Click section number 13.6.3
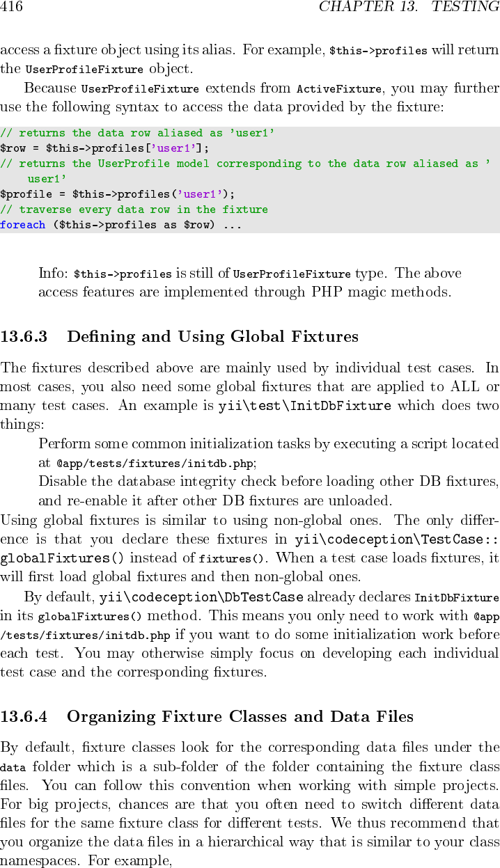 [24, 337]
